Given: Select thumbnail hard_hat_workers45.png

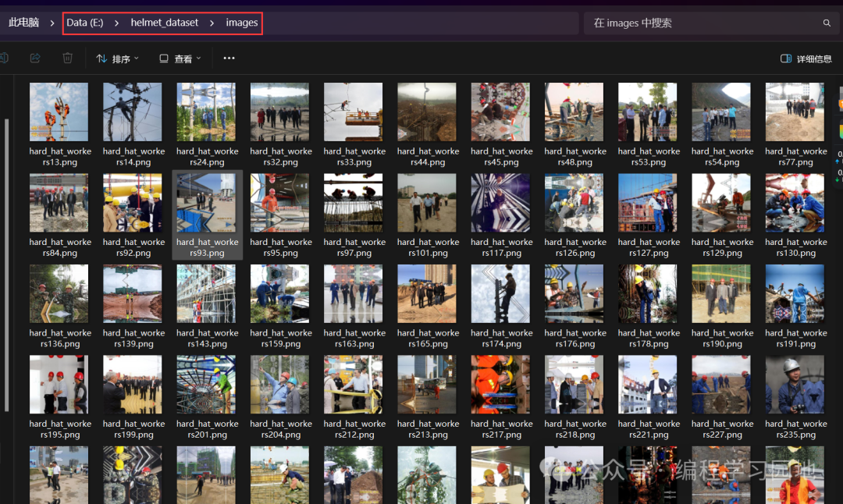Looking at the screenshot, I should coord(500,112).
